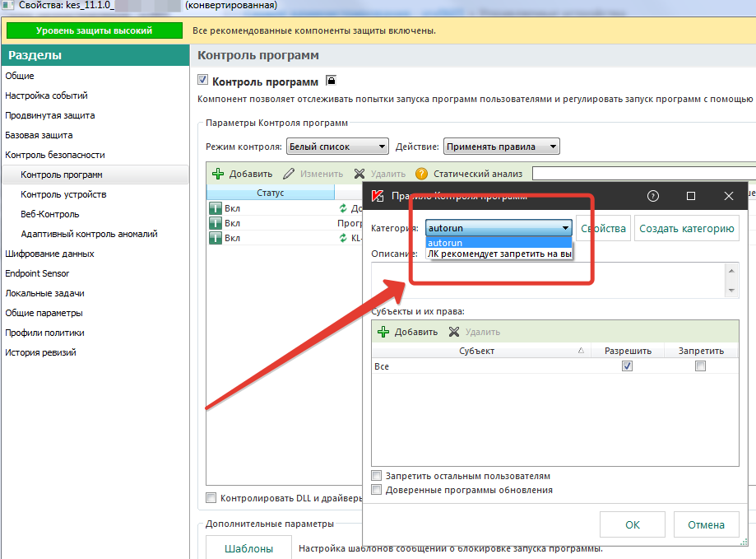Click green plus Add icon in Subjects toolbar
The width and height of the screenshot is (756, 559).
[x=383, y=332]
